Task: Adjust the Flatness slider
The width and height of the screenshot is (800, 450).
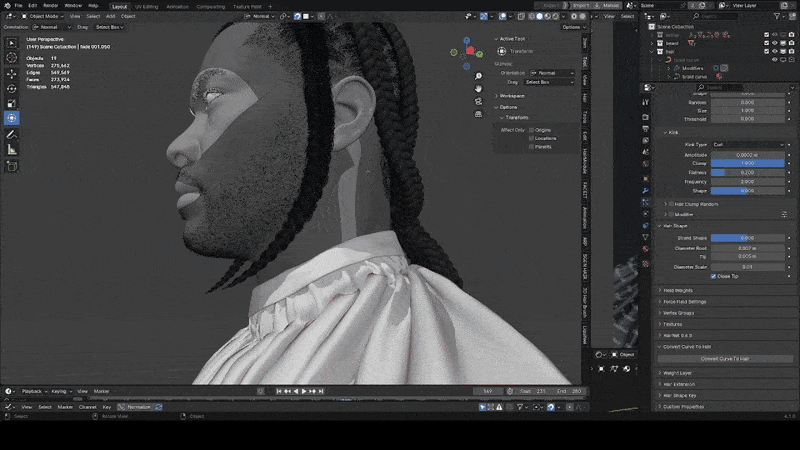Action: tap(747, 172)
